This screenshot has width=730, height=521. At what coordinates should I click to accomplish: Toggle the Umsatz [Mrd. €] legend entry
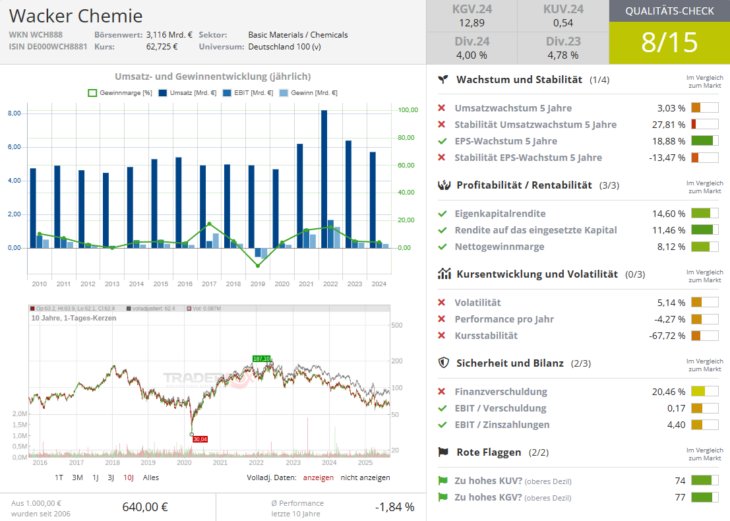point(188,93)
